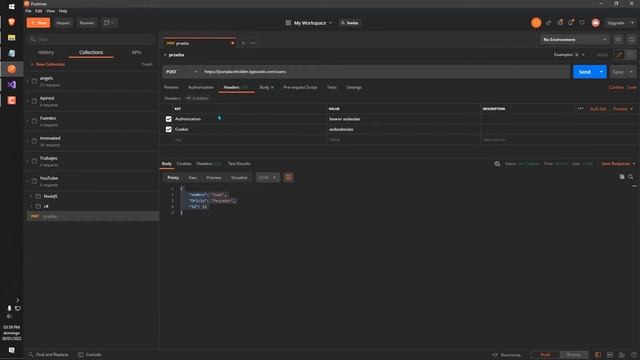The height and width of the screenshot is (360, 640).
Task: Switch to the Browse mode toggle
Action: 574,355
